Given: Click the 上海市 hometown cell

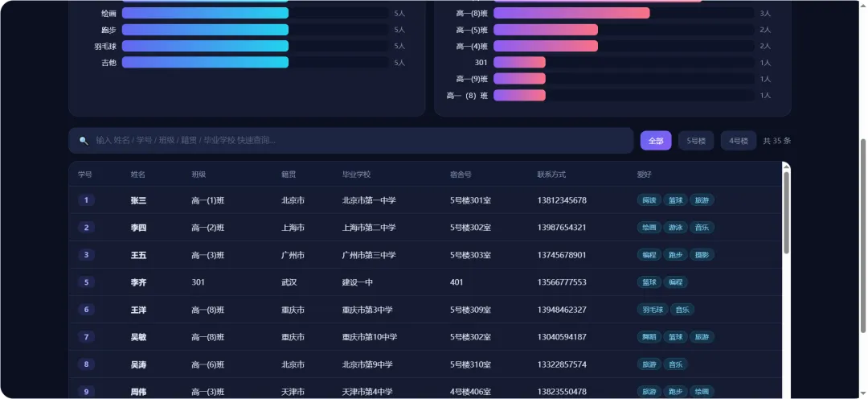Looking at the screenshot, I should point(293,228).
